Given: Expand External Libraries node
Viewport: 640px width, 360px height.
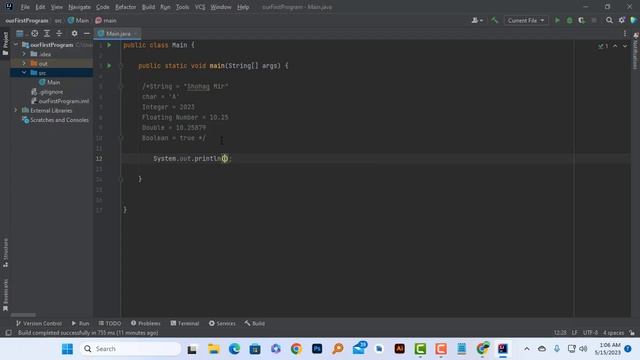Looking at the screenshot, I should click(16, 110).
